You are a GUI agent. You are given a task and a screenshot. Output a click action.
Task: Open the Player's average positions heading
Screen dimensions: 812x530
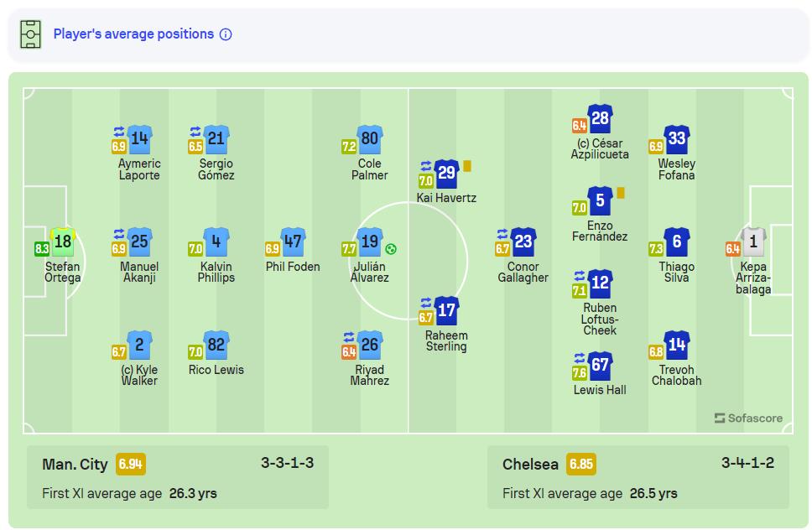[x=133, y=34]
